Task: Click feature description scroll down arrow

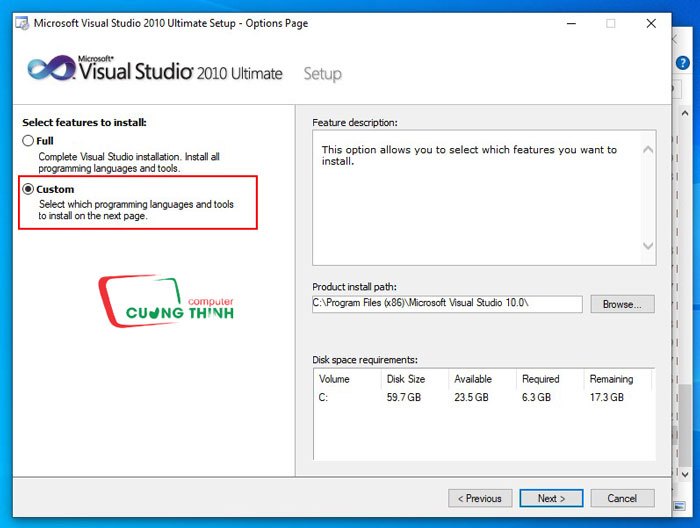Action: (648, 245)
